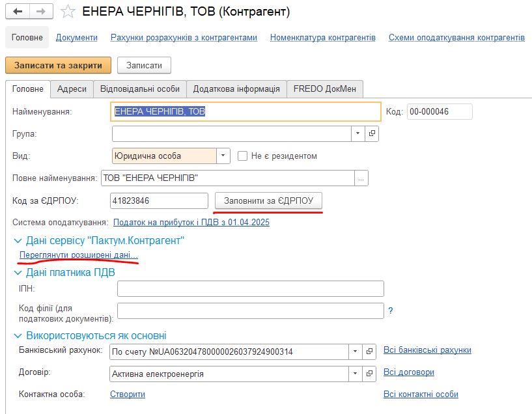Click ellipsis button next to full name
Viewport: 532px width, 414px height.
(x=361, y=178)
